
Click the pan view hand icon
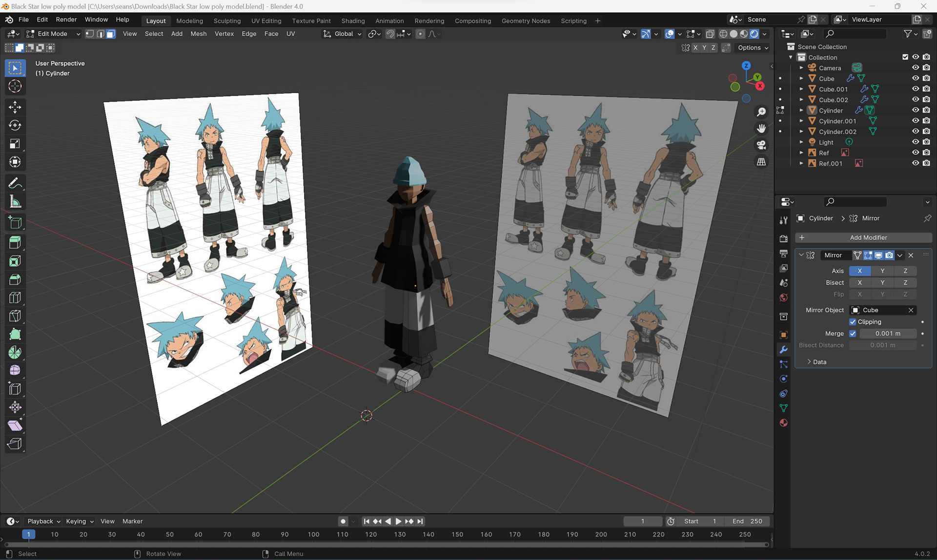coord(761,129)
